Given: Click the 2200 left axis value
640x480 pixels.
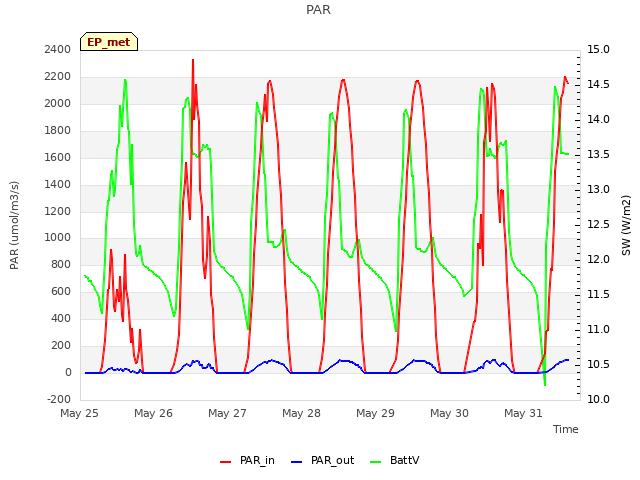Looking at the screenshot, I should (58, 76).
